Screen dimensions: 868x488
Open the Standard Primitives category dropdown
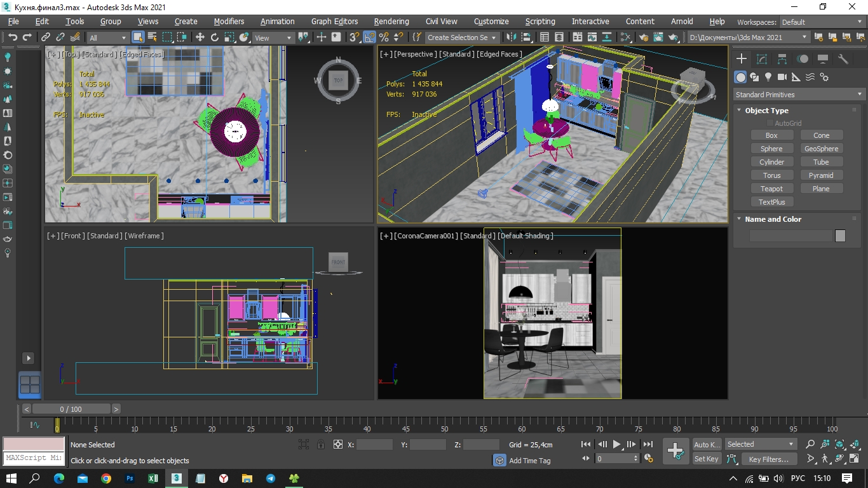[799, 95]
